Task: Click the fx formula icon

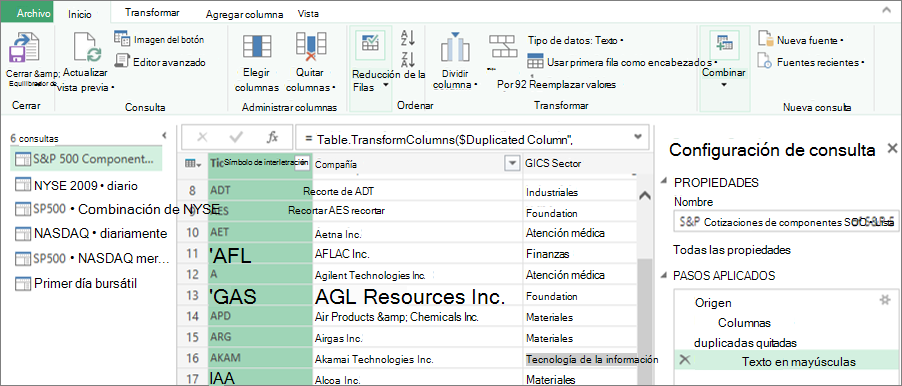Action: click(x=272, y=137)
